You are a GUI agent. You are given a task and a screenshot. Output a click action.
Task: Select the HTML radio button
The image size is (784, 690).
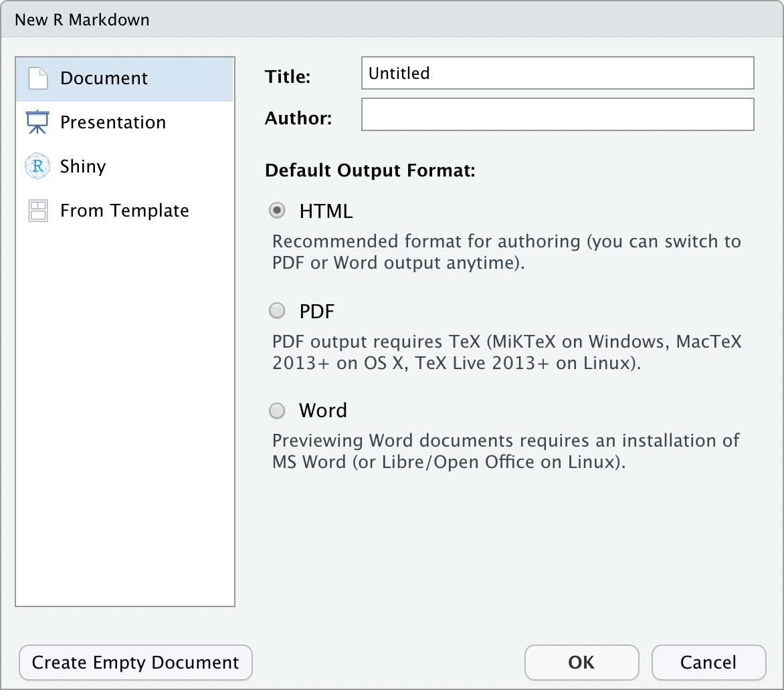point(277,211)
